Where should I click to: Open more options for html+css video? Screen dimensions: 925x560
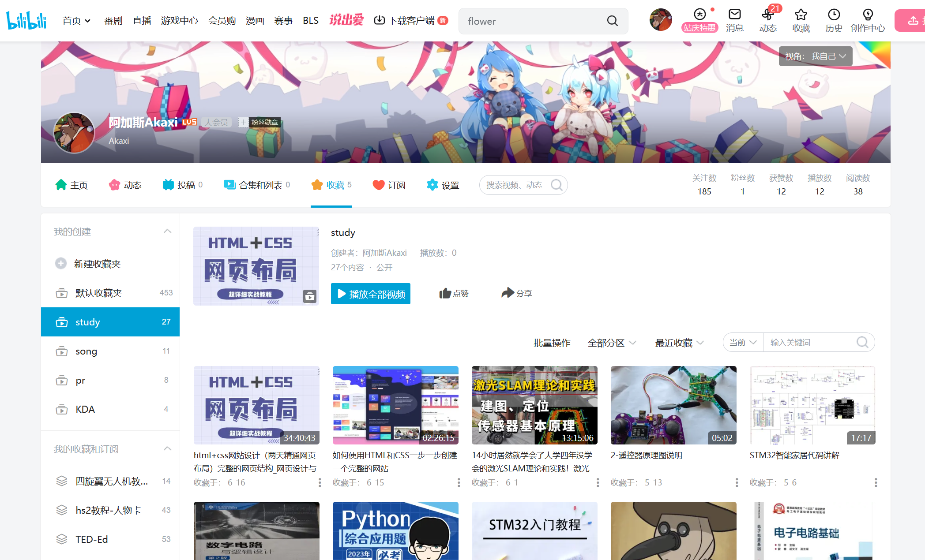pyautogui.click(x=320, y=482)
